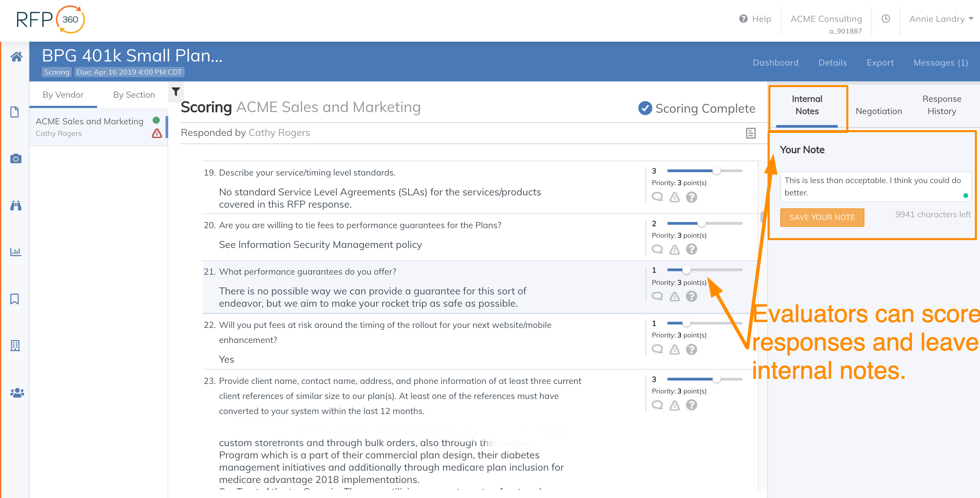Open the camera snapshot sidebar icon
The image size is (980, 498).
tap(16, 158)
